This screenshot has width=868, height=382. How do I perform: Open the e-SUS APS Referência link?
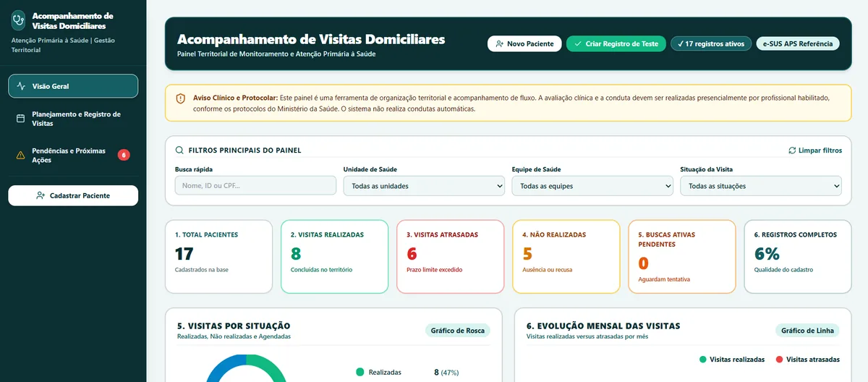point(798,44)
